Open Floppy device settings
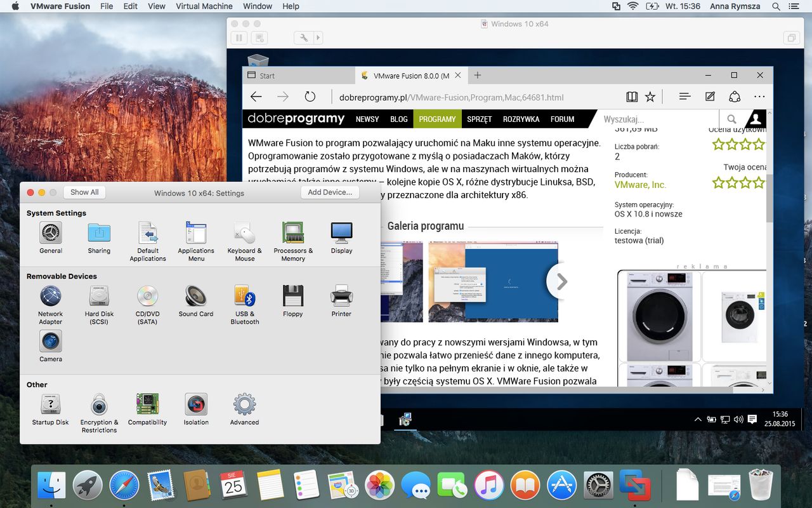 (293, 296)
